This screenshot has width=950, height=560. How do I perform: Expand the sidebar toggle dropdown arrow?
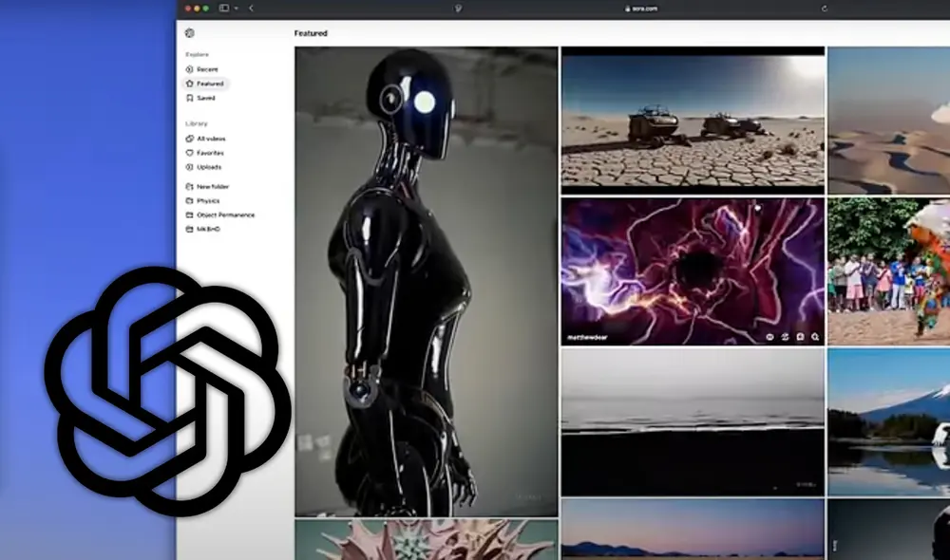pos(236,8)
